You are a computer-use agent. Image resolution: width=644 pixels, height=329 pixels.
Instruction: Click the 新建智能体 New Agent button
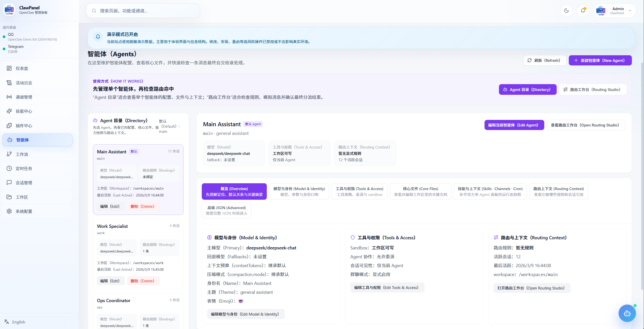coord(600,60)
